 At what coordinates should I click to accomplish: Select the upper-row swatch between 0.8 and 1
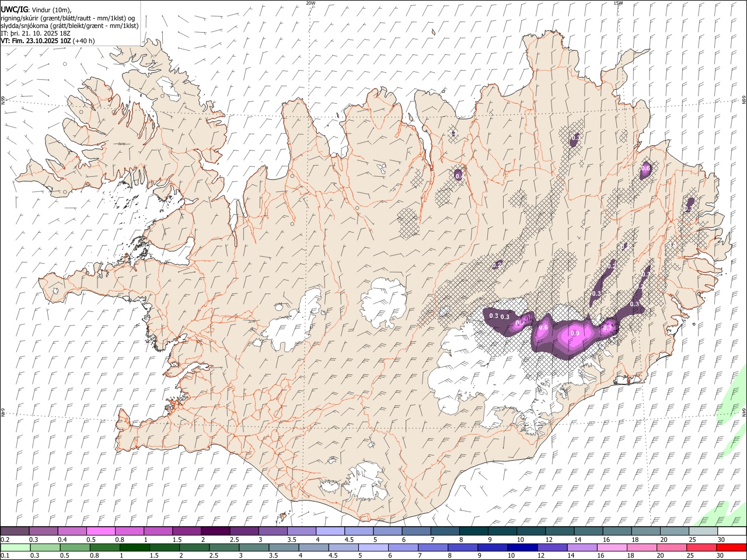129,531
